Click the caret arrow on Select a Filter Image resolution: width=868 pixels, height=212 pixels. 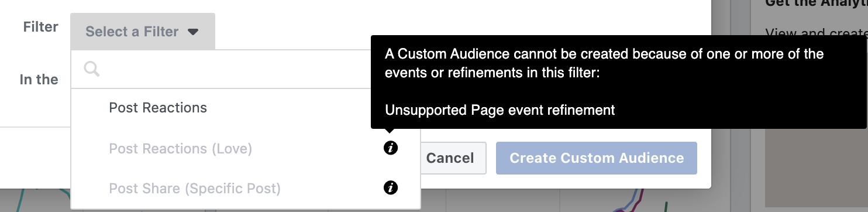point(194,32)
